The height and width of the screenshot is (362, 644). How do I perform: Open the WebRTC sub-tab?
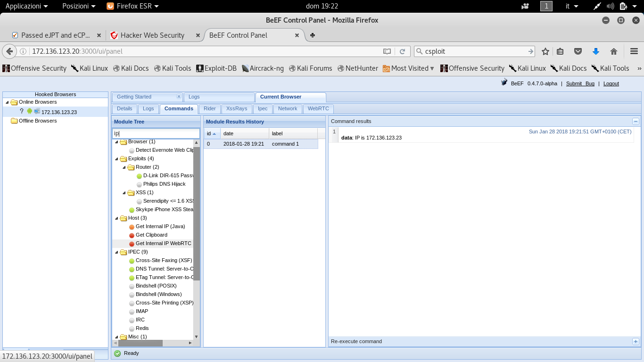tap(318, 108)
